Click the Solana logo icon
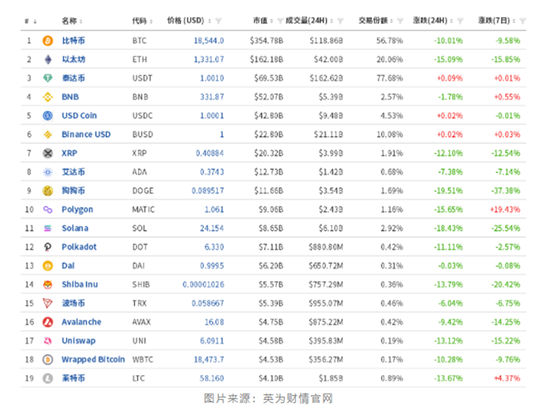Viewport: 556px width, 412px height. [x=48, y=228]
